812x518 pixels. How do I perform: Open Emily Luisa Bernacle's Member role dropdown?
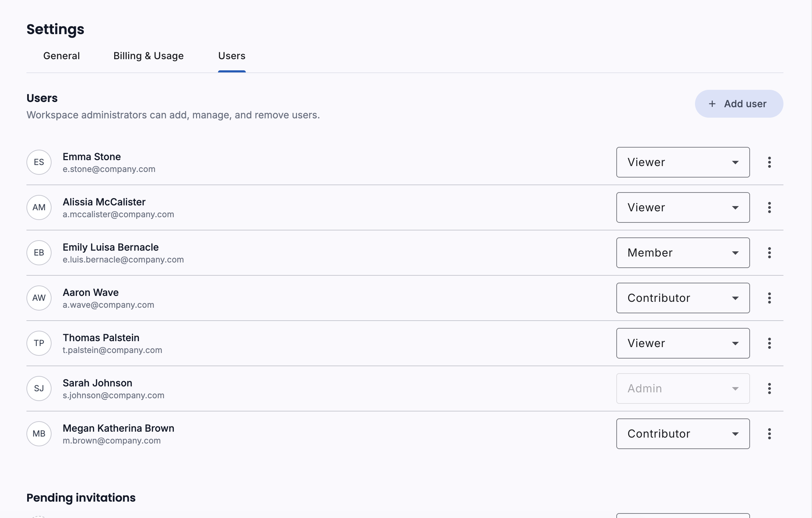coord(682,253)
